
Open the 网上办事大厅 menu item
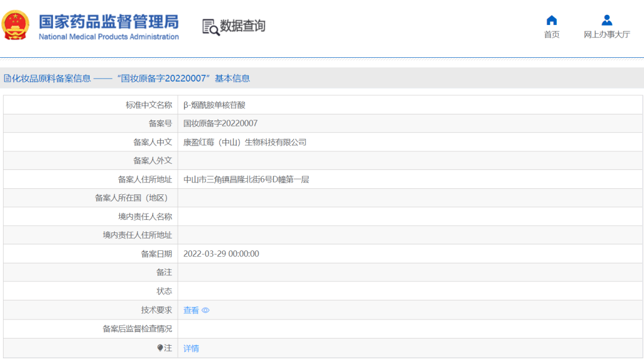click(606, 35)
